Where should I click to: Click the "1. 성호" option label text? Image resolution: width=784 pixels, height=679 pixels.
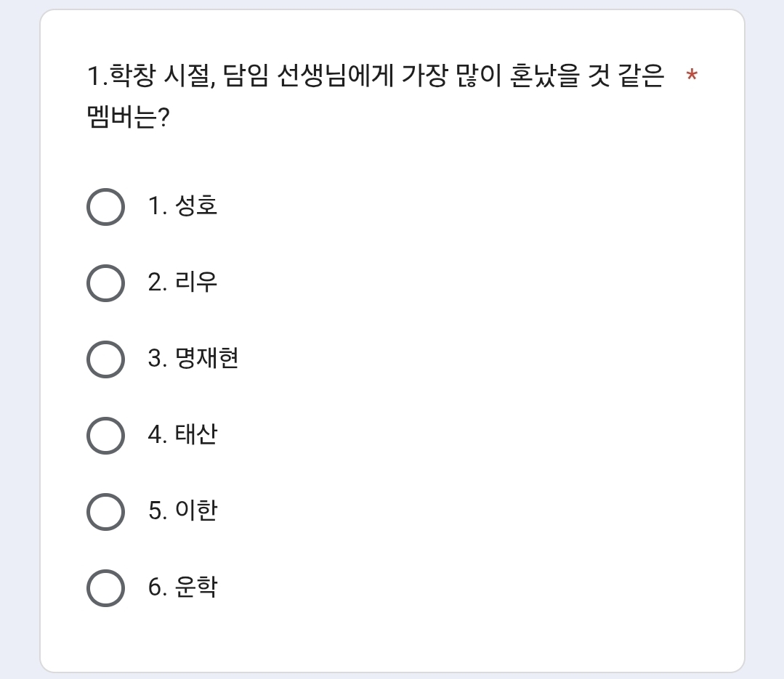182,207
